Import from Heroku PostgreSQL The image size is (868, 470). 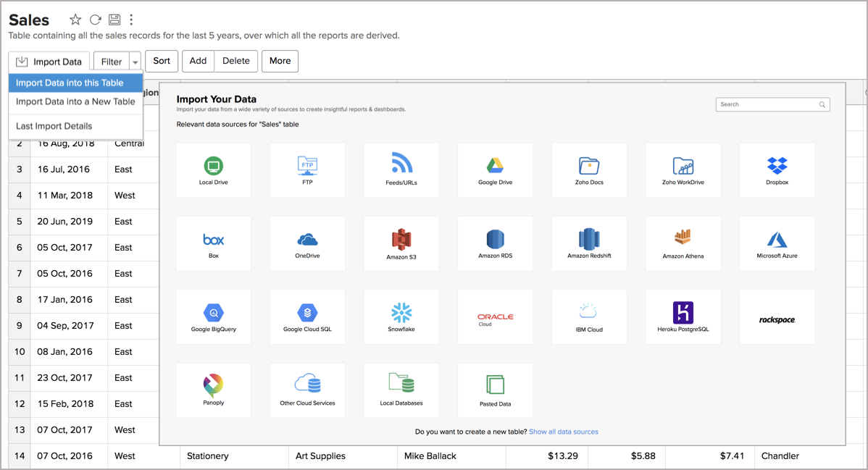click(x=683, y=316)
